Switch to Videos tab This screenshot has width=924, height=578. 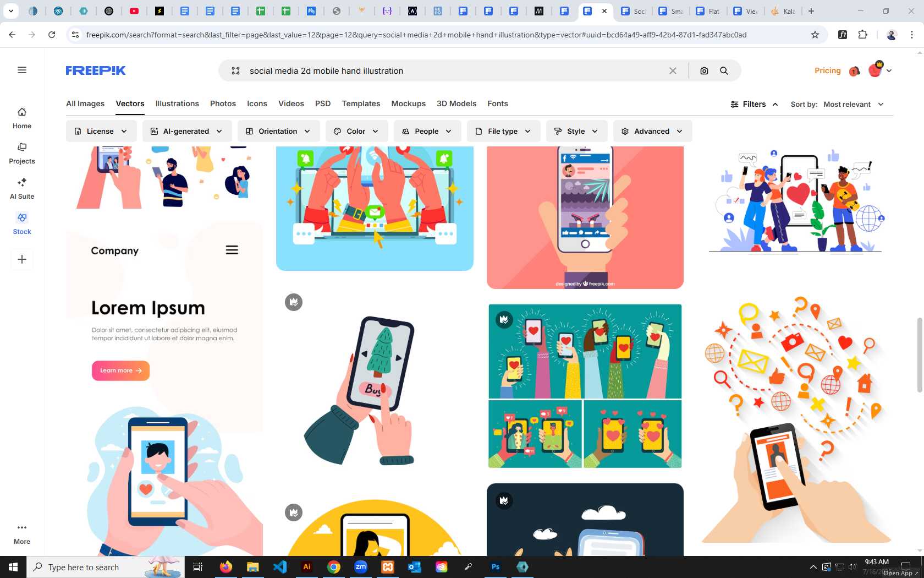point(291,103)
